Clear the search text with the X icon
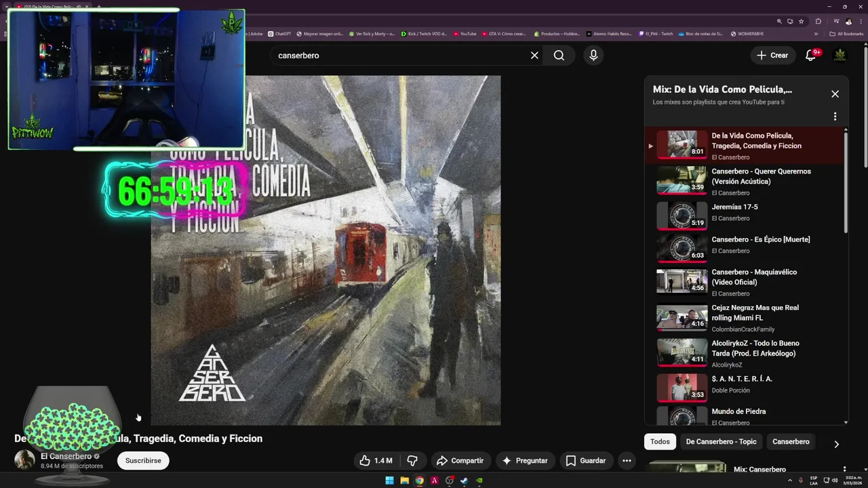868x488 pixels. coord(534,56)
